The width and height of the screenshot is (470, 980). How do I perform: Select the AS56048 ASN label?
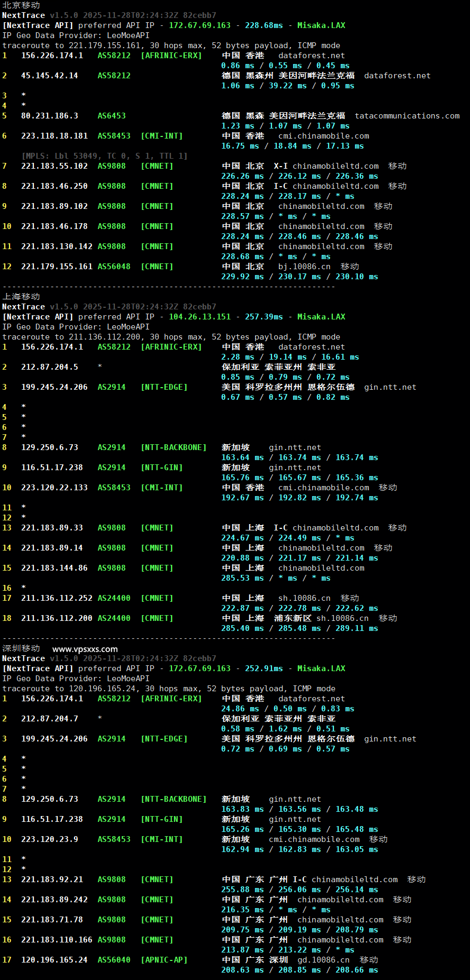tap(114, 267)
